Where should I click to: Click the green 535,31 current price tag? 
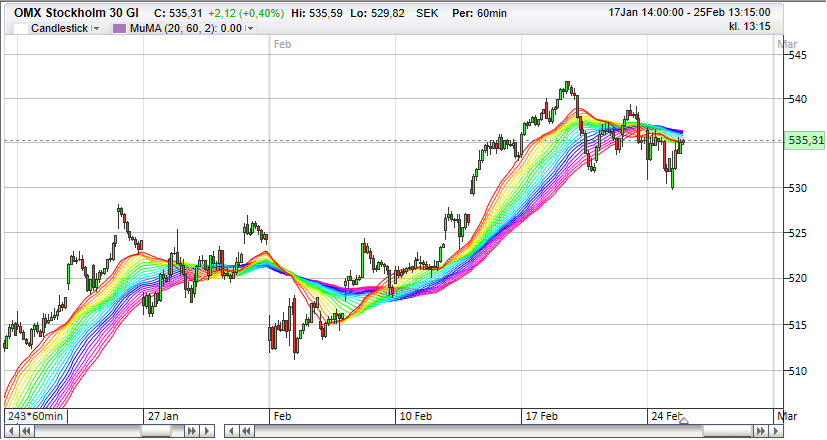tap(805, 140)
